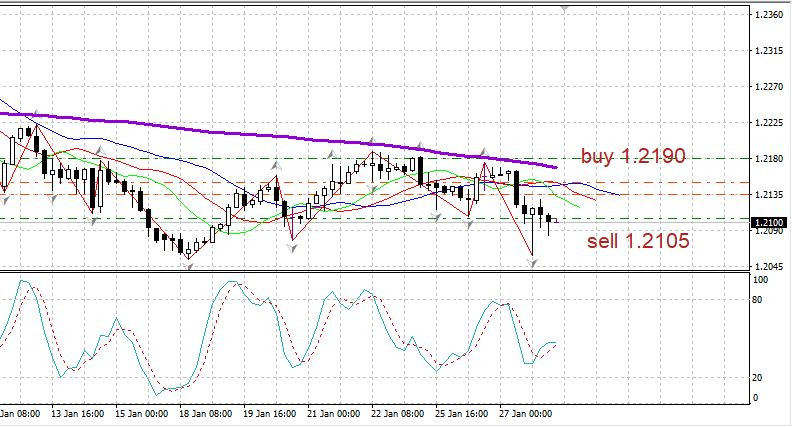792x427 pixels.
Task: Click the '15 Jan 00:00' time label
Action: click(x=142, y=414)
